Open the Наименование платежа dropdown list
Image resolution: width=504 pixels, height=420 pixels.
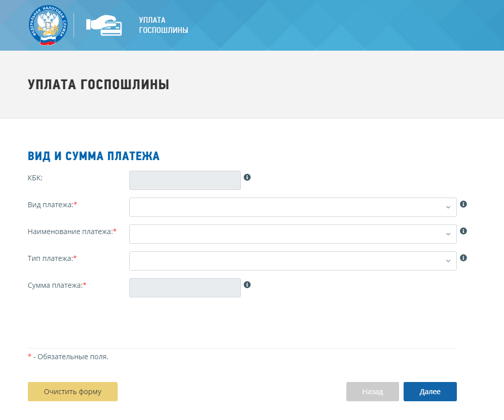tap(293, 234)
